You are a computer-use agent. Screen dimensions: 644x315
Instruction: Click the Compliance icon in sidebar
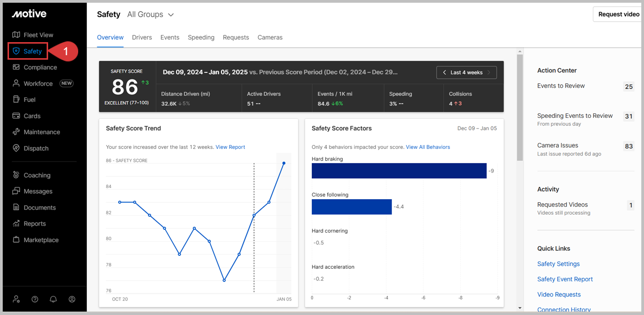(x=16, y=67)
